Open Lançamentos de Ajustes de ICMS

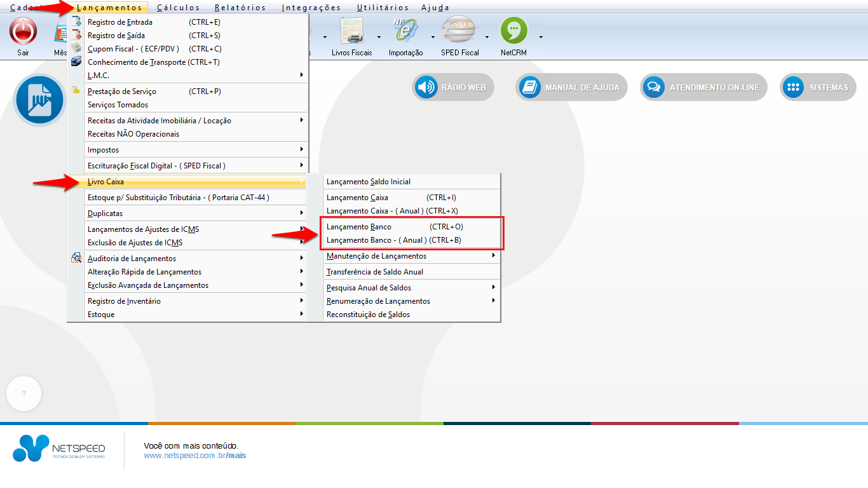tap(196, 229)
